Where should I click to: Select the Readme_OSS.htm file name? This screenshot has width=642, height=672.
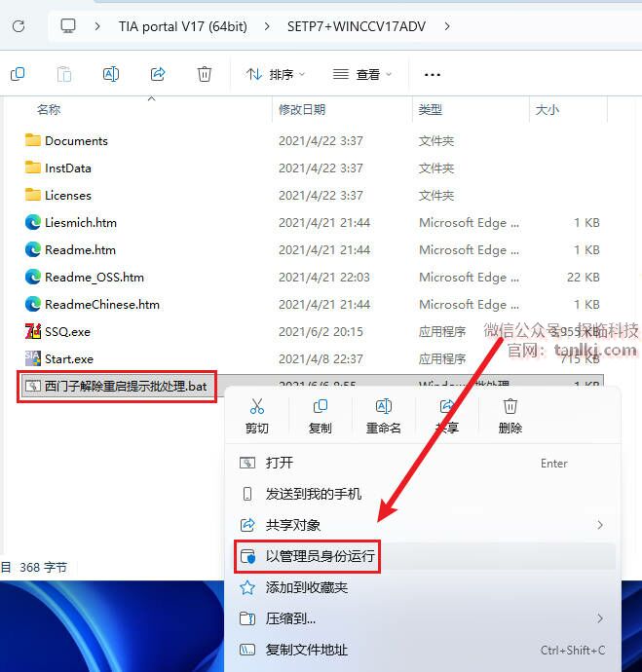(94, 278)
